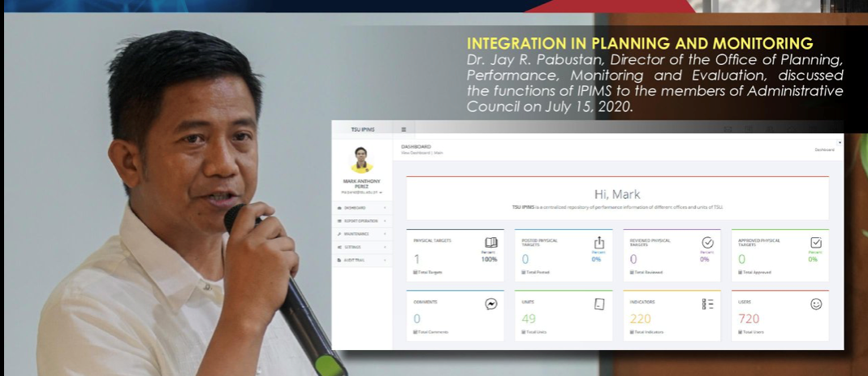This screenshot has height=376, width=868.
Task: Click the Users smiley face icon
Action: (x=816, y=304)
